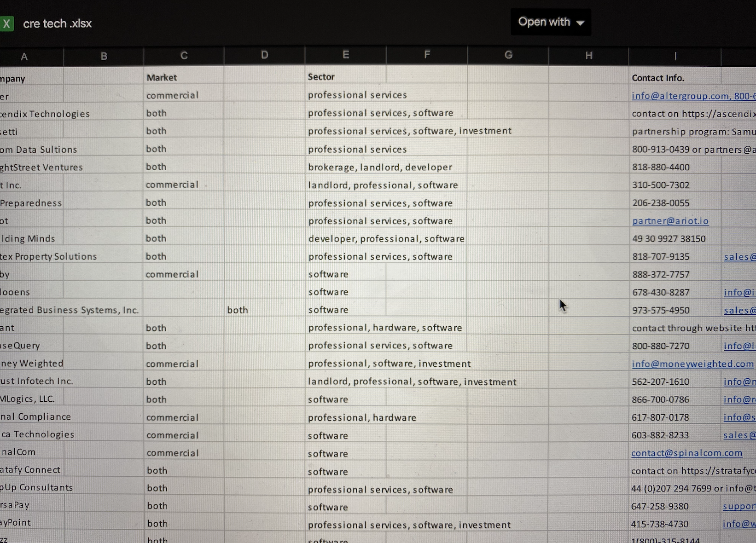Click the 'cre tech .xlsx' file name

(x=58, y=23)
